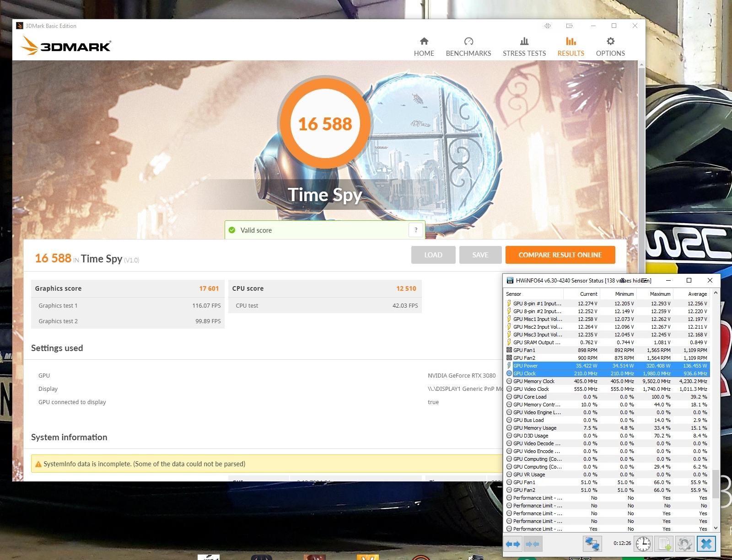Open the HWiNFO remote network monitors button
Screen dimensions: 732x560
pyautogui.click(x=592, y=544)
